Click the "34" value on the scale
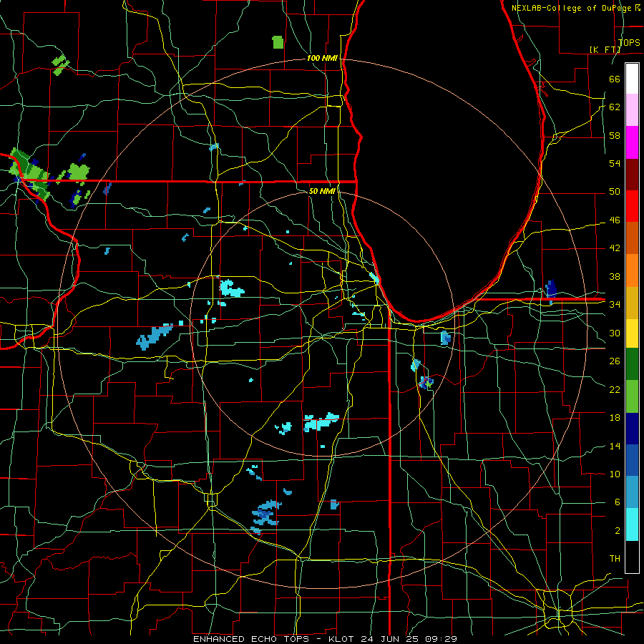Screen dimensions: 644x644 (615, 304)
